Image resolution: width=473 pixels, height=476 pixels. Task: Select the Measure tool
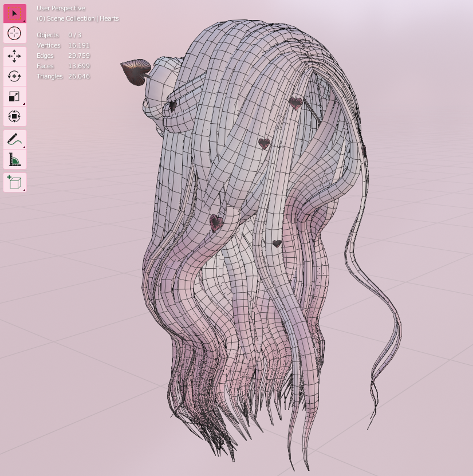(x=14, y=159)
